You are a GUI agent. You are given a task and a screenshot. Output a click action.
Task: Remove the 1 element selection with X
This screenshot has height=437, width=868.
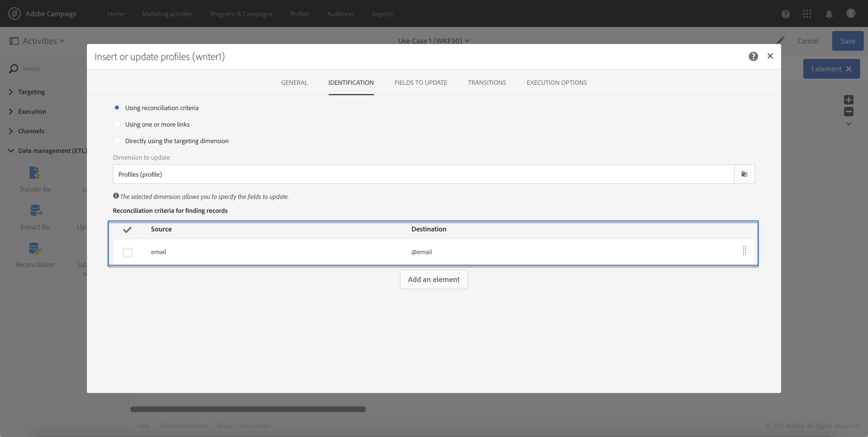[848, 69]
